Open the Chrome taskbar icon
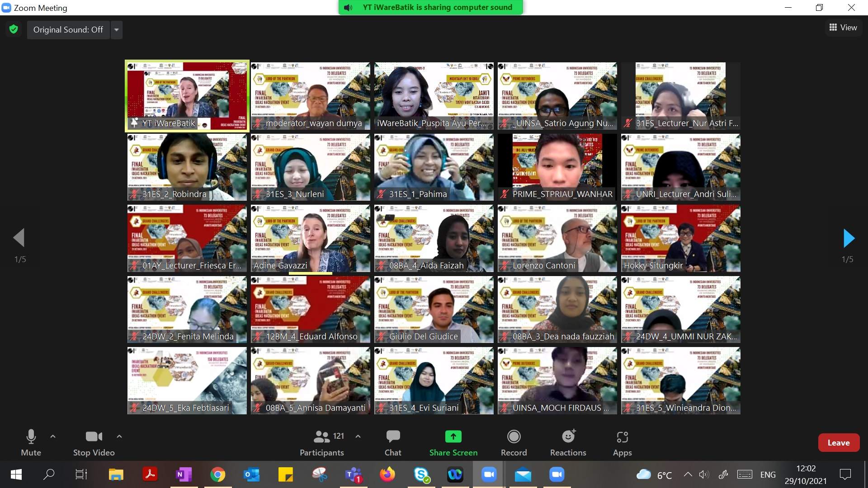This screenshot has width=868, height=488. 217,474
